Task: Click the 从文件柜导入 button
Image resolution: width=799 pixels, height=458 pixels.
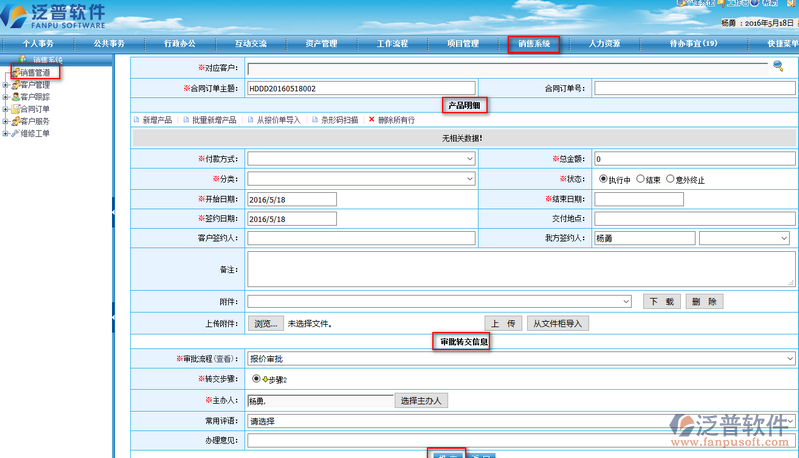Action: coord(559,323)
